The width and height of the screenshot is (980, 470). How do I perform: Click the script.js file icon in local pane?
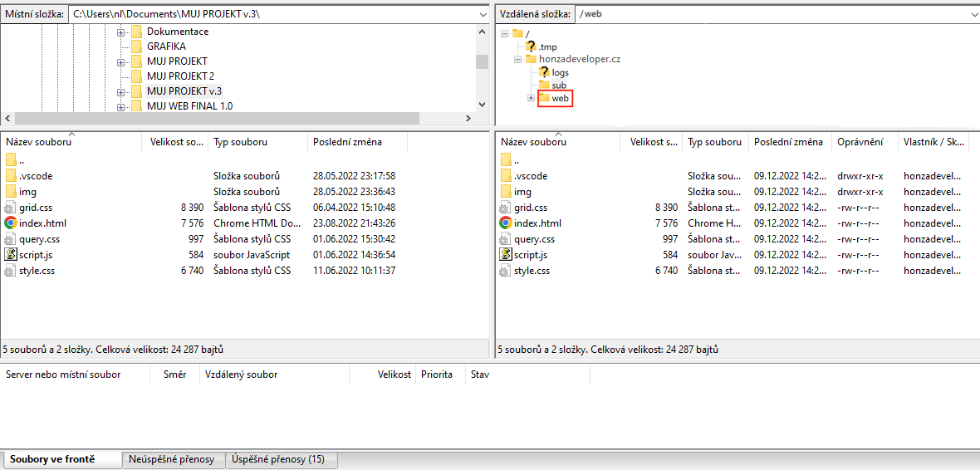(x=11, y=255)
